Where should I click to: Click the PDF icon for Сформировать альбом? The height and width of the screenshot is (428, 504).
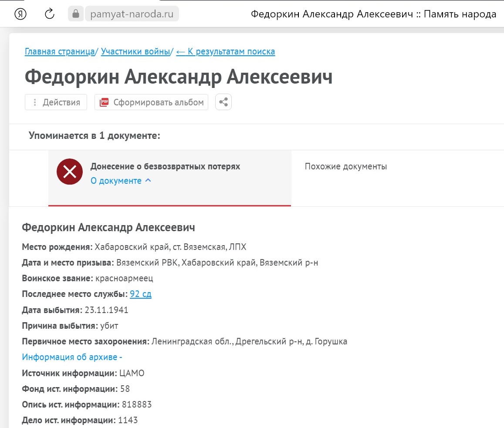pyautogui.click(x=104, y=102)
